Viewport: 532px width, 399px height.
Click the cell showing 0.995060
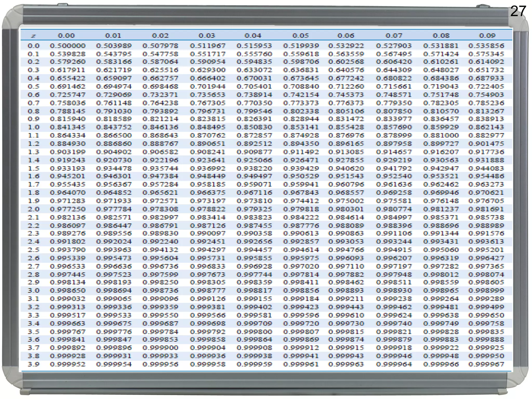click(441, 250)
